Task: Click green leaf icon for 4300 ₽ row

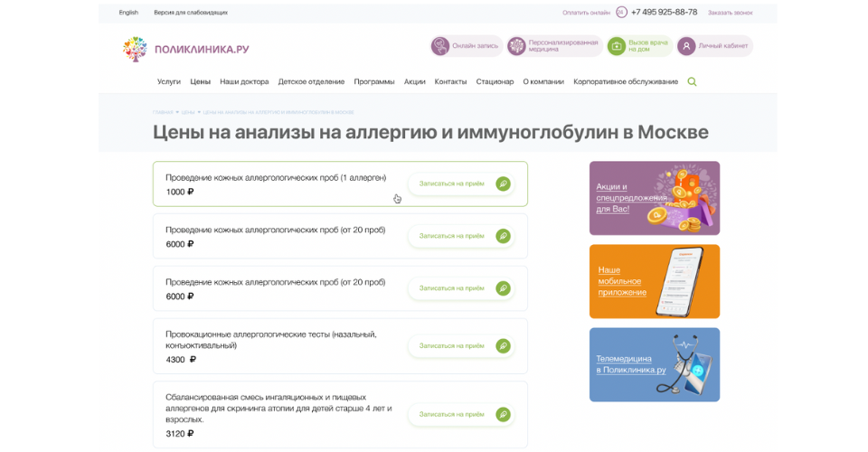Action: (504, 346)
